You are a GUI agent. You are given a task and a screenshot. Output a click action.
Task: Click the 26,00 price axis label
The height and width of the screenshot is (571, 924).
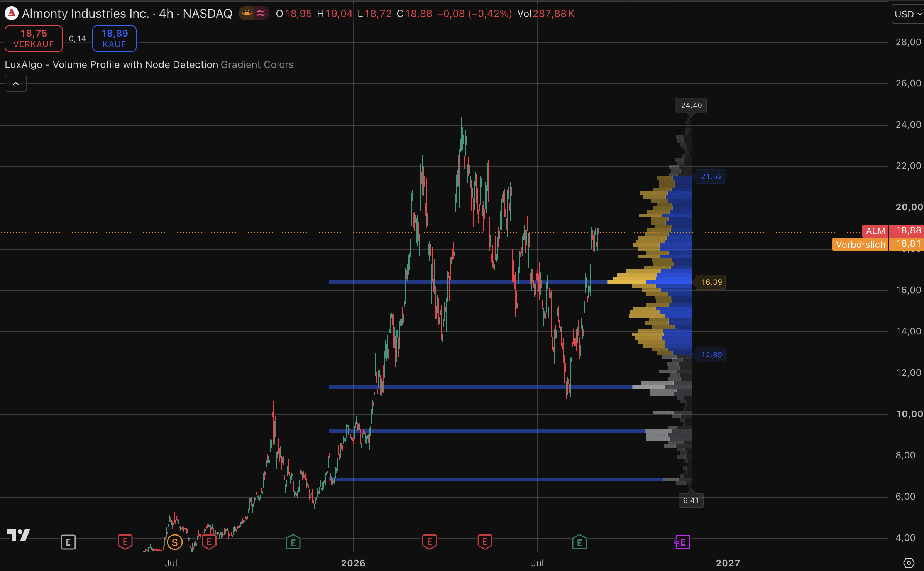(908, 83)
